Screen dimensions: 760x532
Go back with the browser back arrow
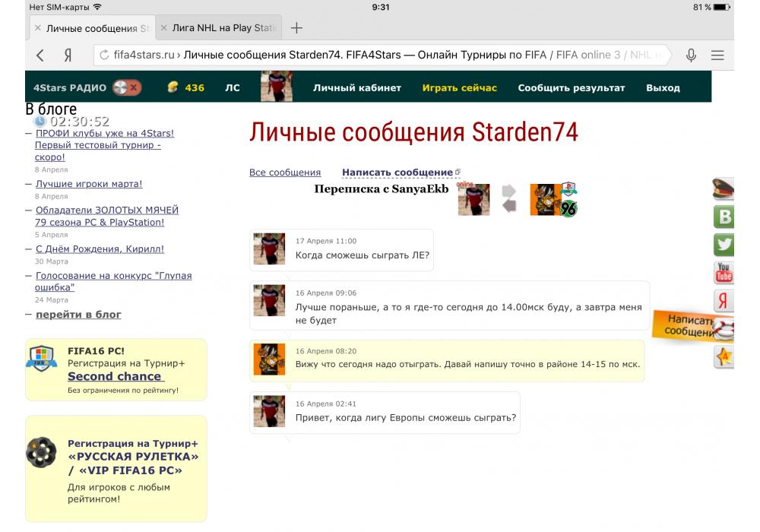pyautogui.click(x=40, y=55)
